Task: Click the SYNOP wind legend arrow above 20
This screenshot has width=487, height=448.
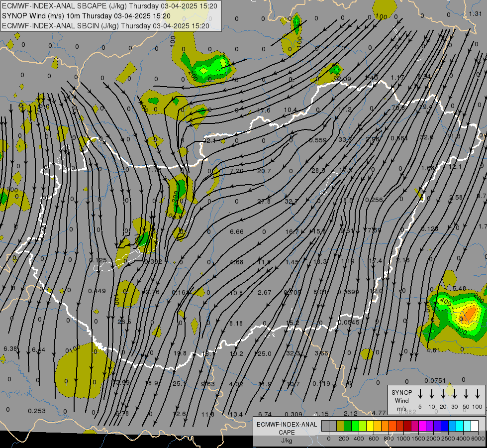Action: (x=443, y=394)
